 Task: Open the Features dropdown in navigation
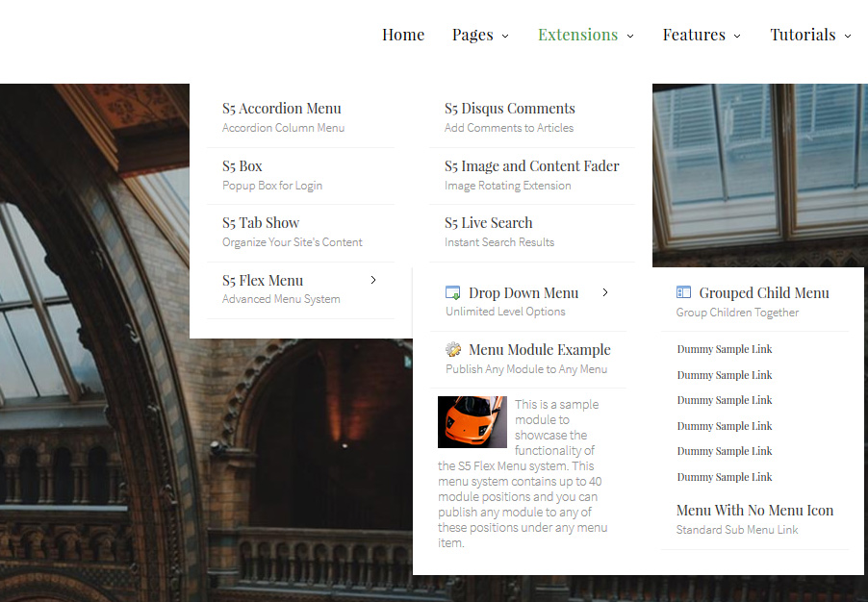tap(701, 36)
